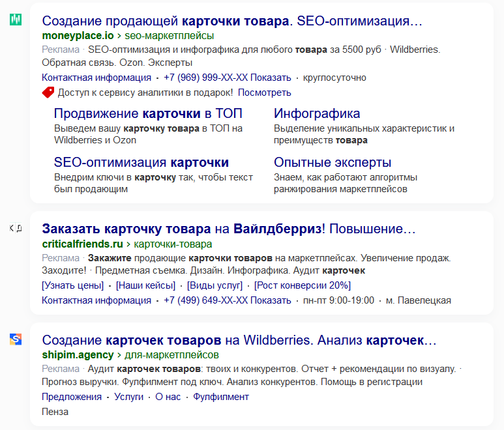Open 'Создание карточек товаров на Wildberries' headline
Viewport: 504px width, 430px height.
239,340
